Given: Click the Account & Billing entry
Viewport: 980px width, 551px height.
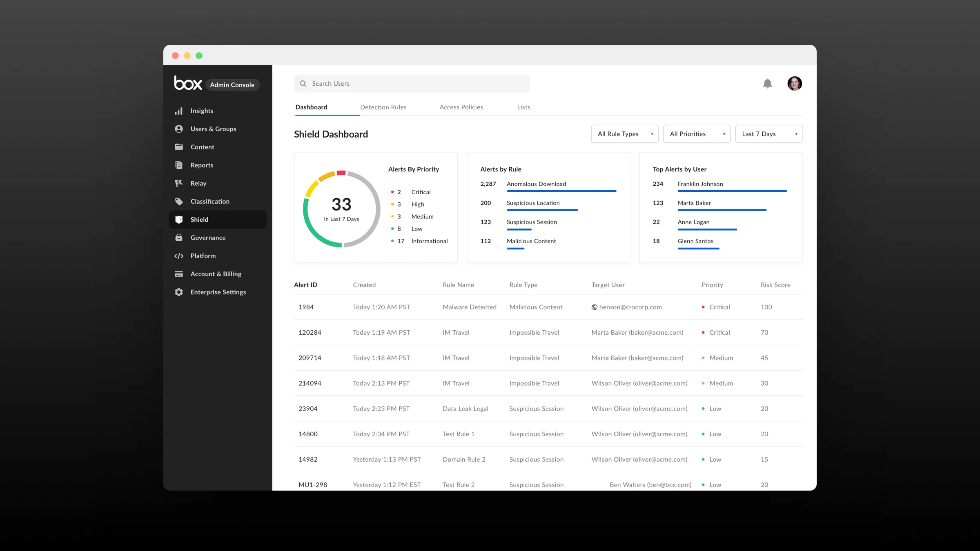Looking at the screenshot, I should coord(216,274).
